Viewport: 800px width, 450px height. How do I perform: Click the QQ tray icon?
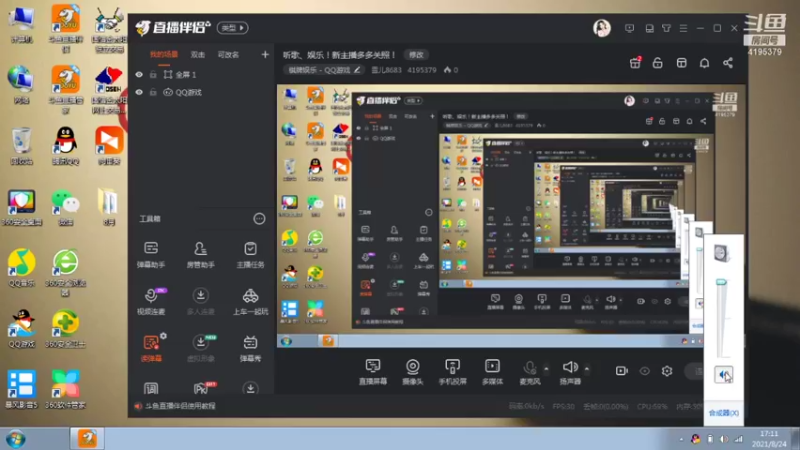[x=695, y=439]
